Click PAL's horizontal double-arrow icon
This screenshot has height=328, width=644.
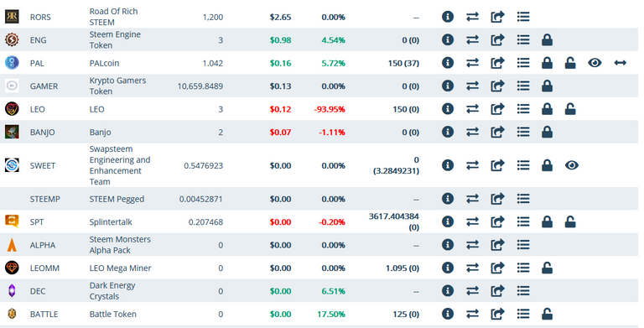click(x=620, y=63)
